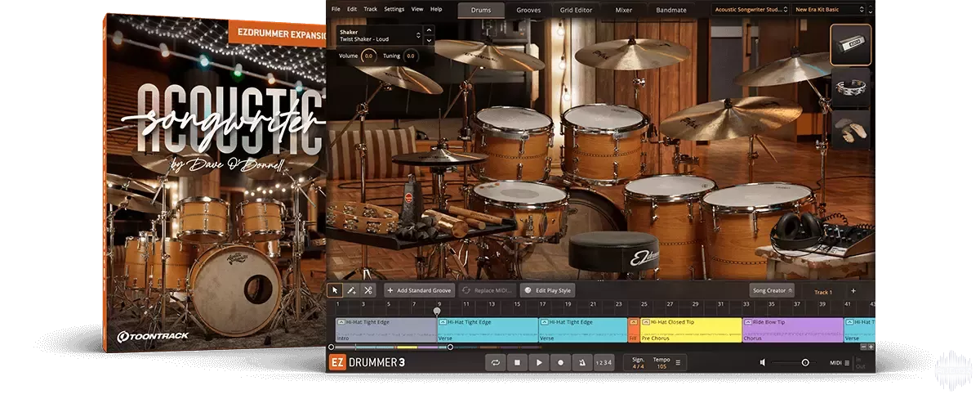Image resolution: width=980 pixels, height=399 pixels.
Task: Adjust the master volume slider
Action: pos(804,362)
